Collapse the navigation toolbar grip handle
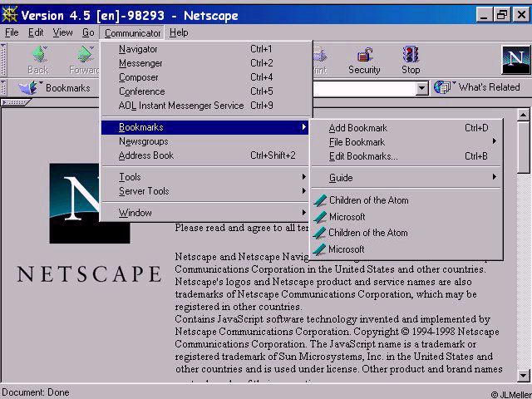 (3, 60)
